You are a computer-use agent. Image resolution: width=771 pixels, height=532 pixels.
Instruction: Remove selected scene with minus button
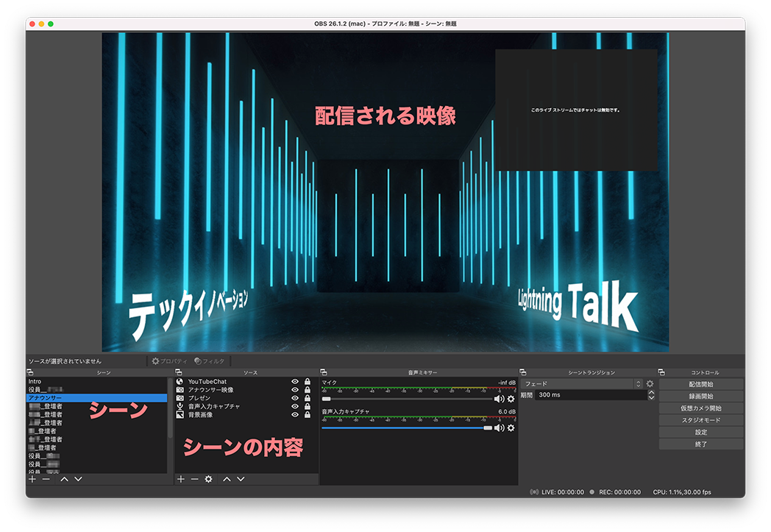point(46,479)
